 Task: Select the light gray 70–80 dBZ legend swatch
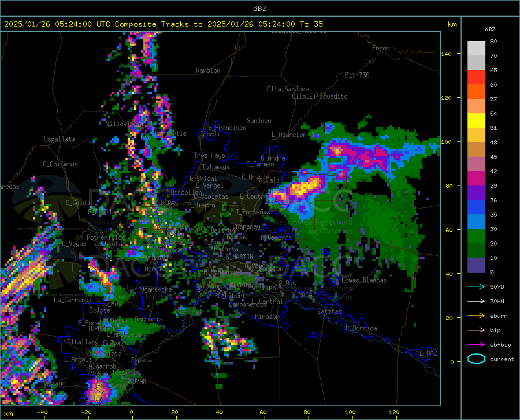476,49
